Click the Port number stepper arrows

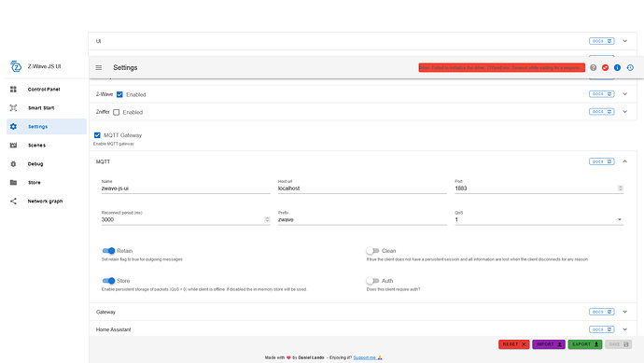tap(621, 188)
